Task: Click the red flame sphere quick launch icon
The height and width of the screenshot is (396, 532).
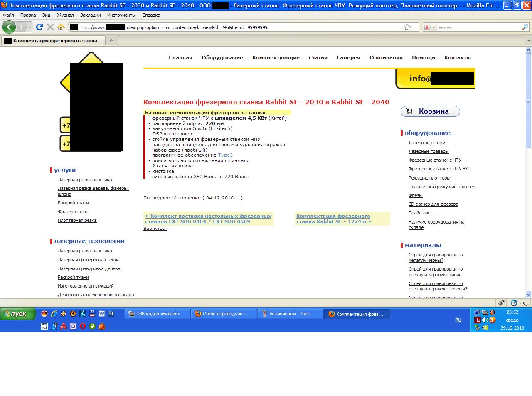Action: 44,314
